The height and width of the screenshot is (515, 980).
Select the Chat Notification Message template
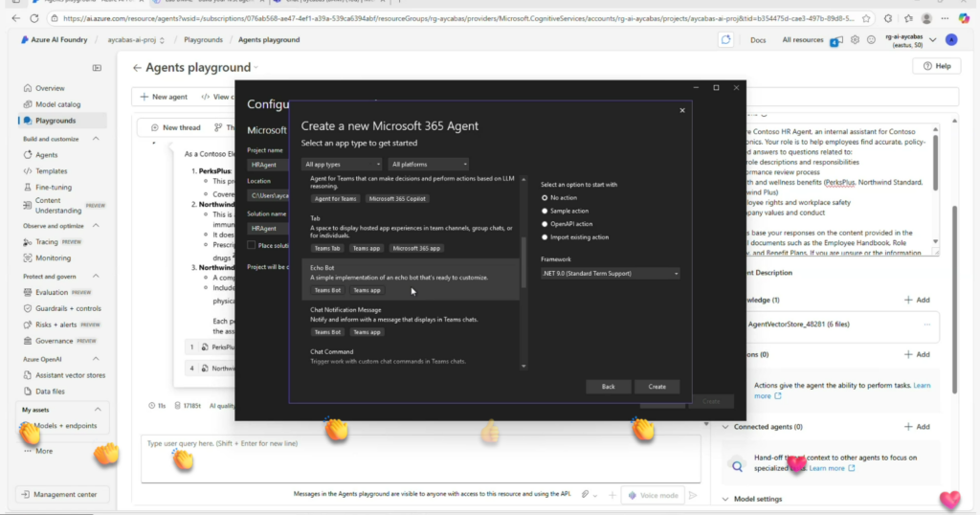(410, 321)
